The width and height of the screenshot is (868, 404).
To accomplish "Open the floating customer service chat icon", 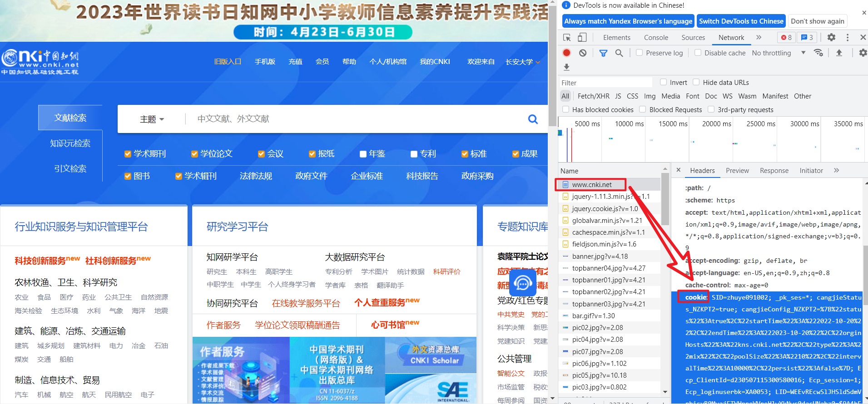I will pos(523,283).
